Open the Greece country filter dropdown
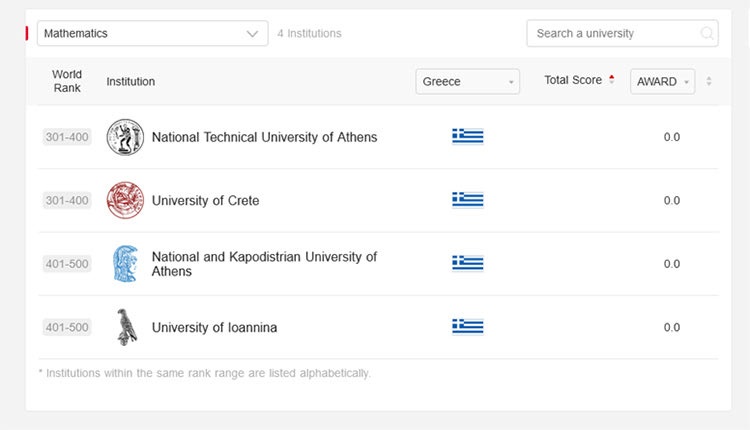750x430 pixels. click(x=467, y=81)
